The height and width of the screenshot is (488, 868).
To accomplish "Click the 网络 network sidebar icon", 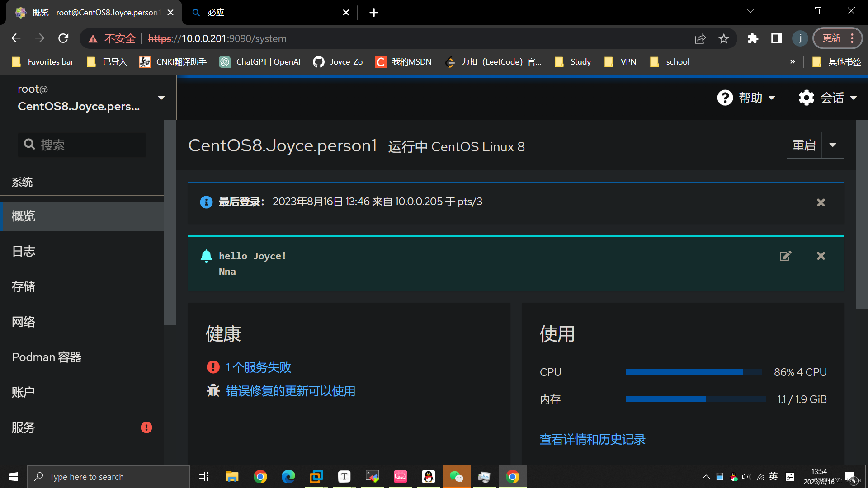I will 23,322.
